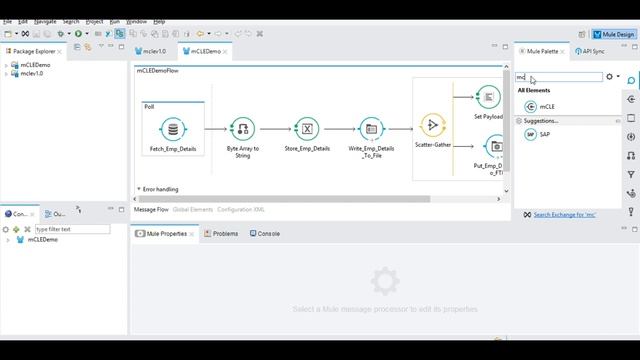This screenshot has width=640, height=360.
Task: Select the palette Error Handling category icon
Action: [631, 212]
